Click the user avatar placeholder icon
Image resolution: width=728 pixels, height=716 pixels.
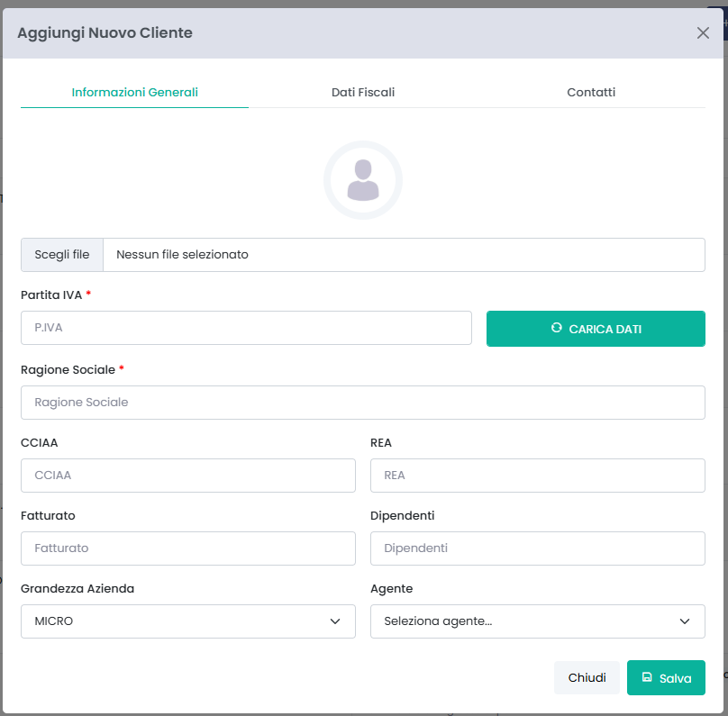coord(363,180)
